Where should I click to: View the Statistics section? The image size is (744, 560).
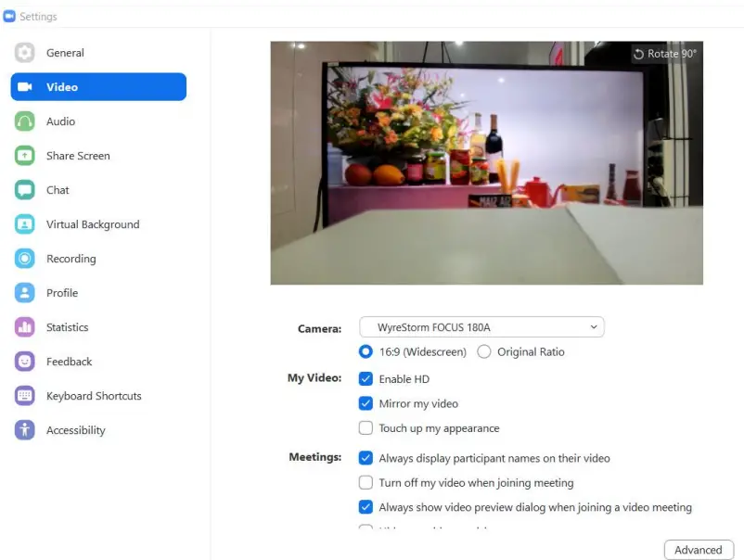click(98, 327)
